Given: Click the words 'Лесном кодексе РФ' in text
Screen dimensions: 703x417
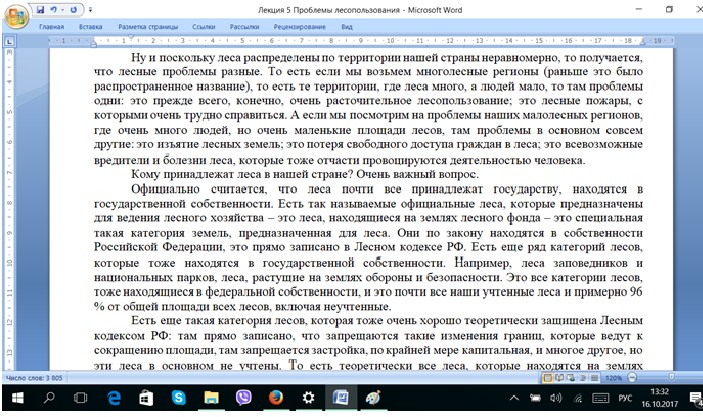Looking at the screenshot, I should click(408, 247).
